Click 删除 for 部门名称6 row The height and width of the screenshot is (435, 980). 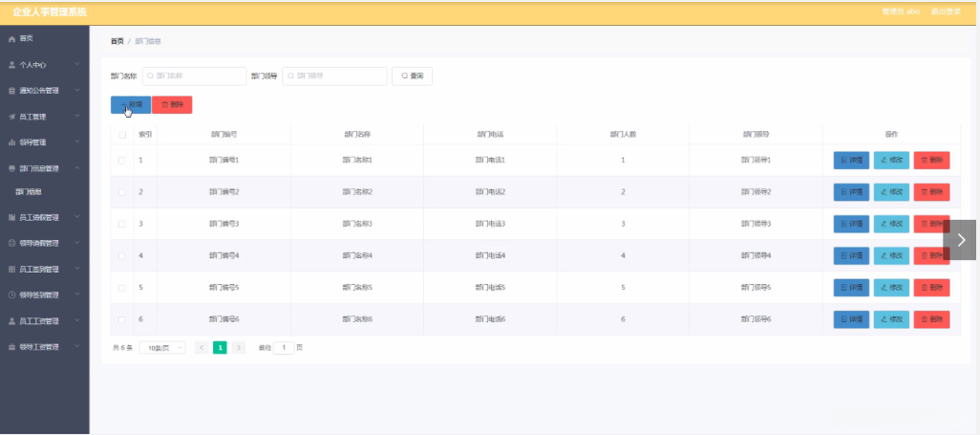(x=932, y=320)
